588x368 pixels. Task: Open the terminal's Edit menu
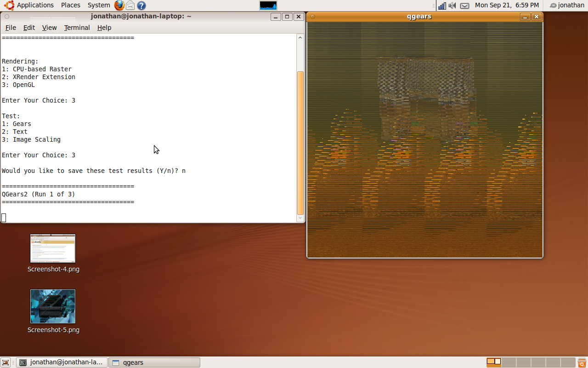point(29,28)
